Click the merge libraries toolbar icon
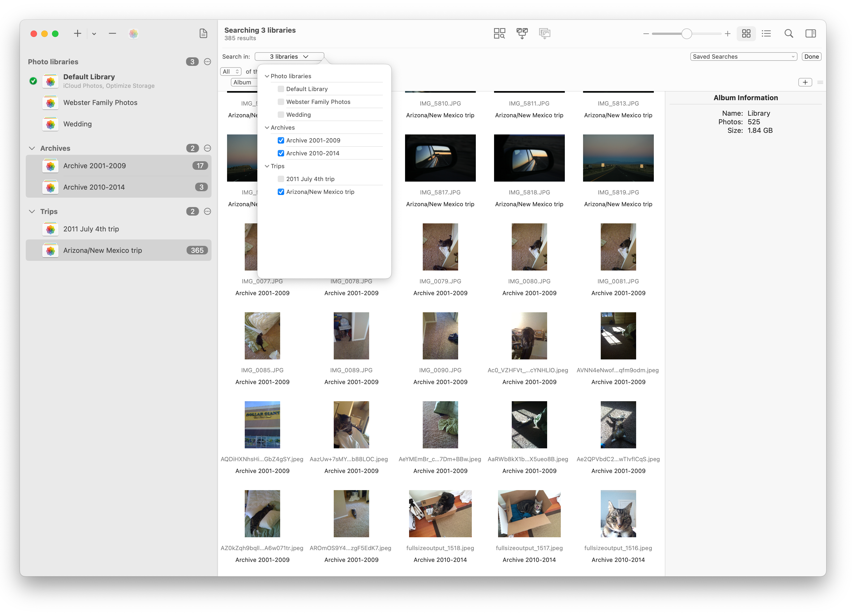The image size is (853, 616). (x=522, y=33)
